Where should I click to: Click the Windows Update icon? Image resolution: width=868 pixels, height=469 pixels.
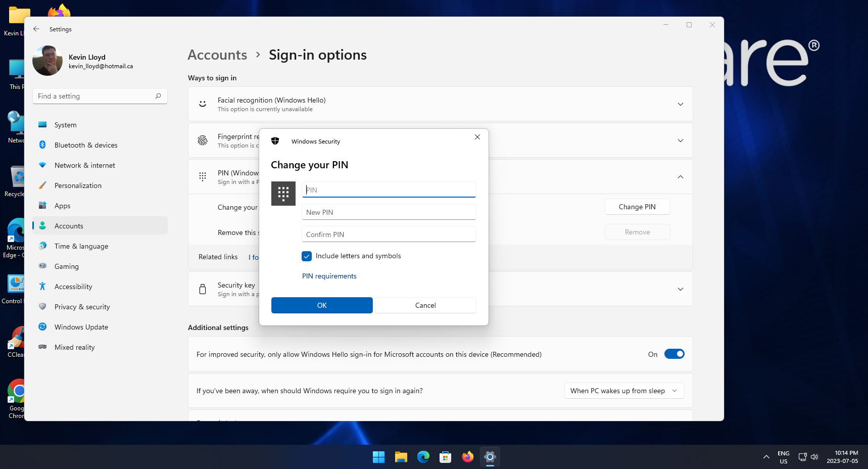point(42,327)
